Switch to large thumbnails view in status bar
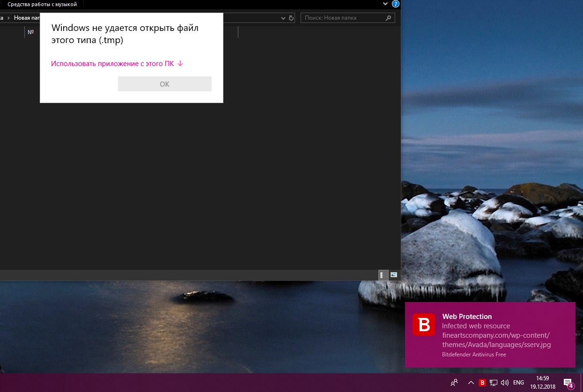Image resolution: width=583 pixels, height=392 pixels. tap(394, 275)
